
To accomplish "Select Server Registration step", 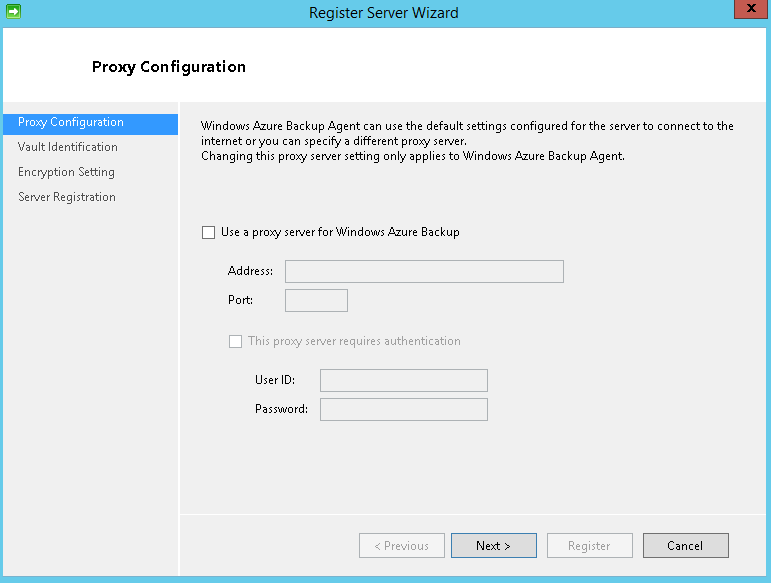I will [67, 197].
